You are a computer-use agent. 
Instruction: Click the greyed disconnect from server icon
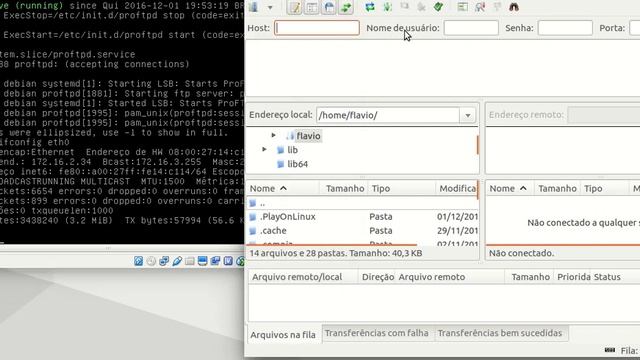[x=422, y=7]
